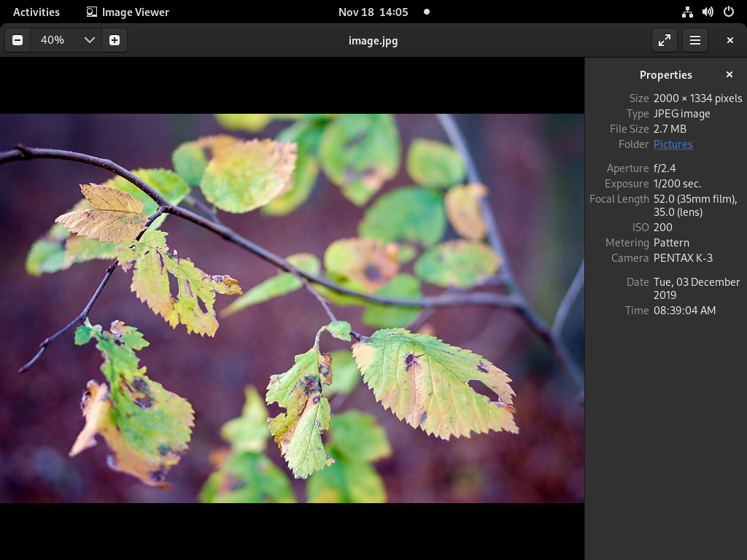747x560 pixels.
Task: Open the Image Viewer app menu
Action: coord(128,12)
